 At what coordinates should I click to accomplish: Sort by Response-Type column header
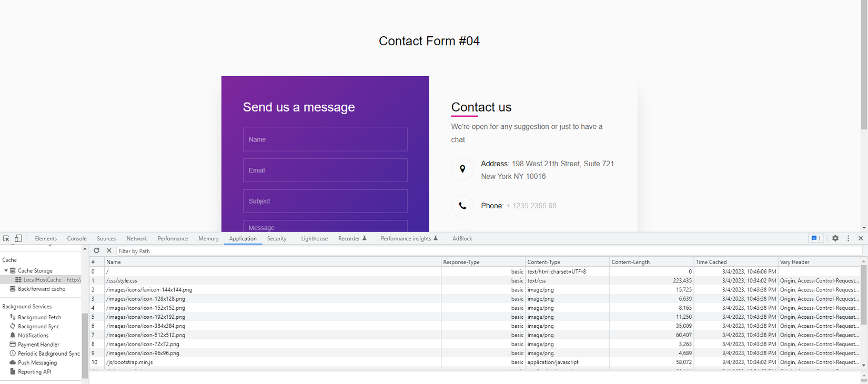(483, 262)
